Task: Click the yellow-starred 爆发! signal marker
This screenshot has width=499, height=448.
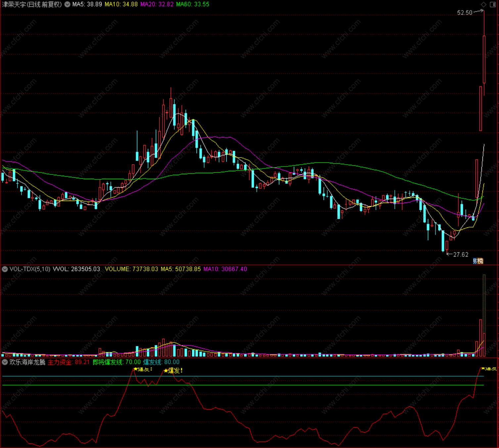Action: click(x=173, y=371)
